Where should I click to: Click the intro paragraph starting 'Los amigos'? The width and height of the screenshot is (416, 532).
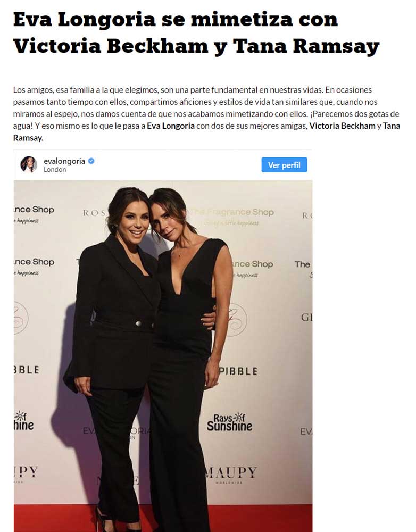(x=206, y=114)
